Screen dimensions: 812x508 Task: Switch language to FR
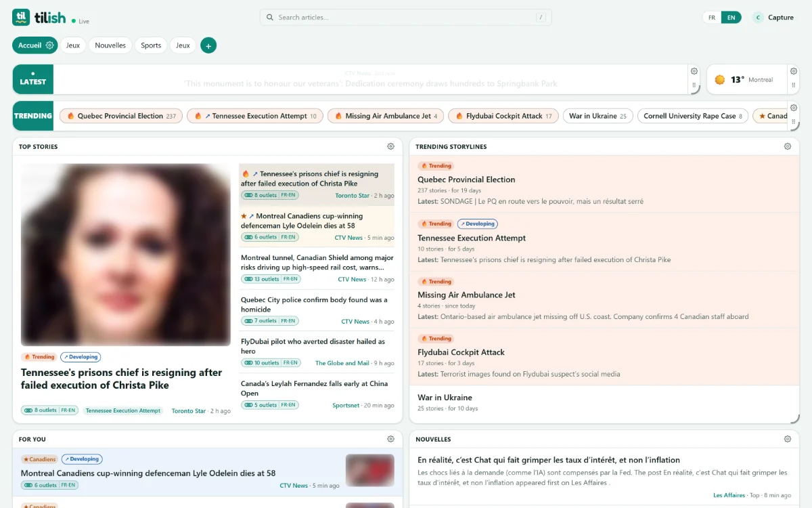[712, 18]
